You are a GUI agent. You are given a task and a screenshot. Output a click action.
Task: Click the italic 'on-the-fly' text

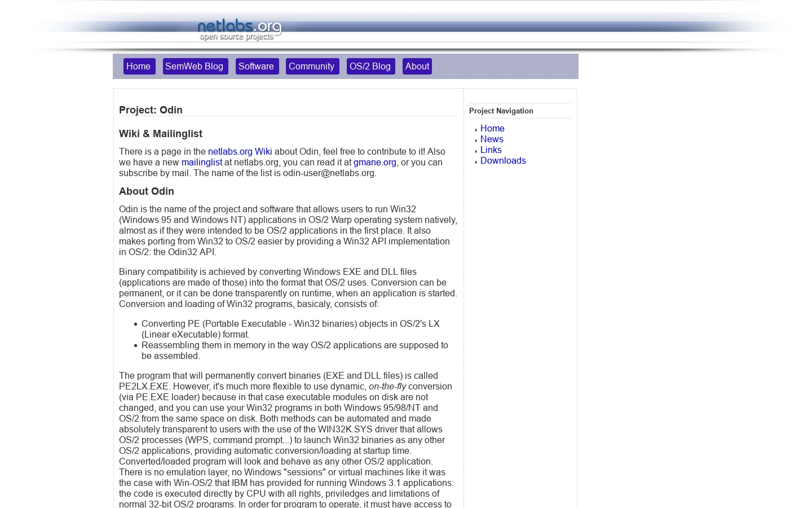387,386
